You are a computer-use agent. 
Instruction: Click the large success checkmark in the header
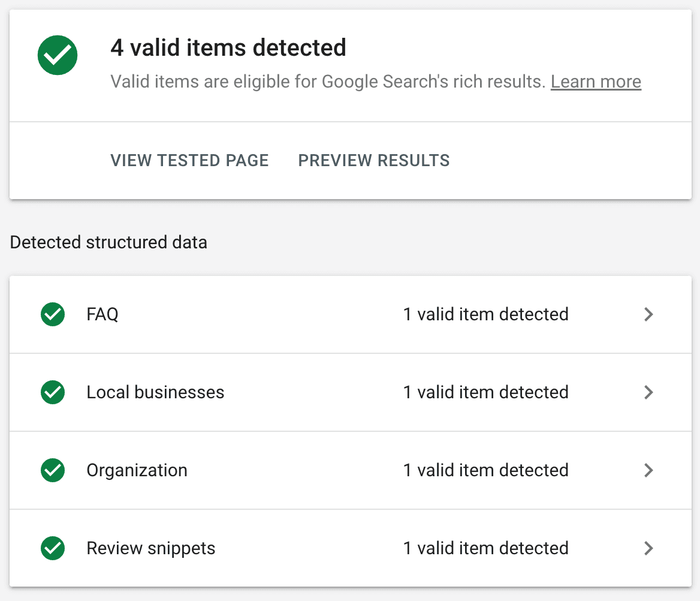58,55
